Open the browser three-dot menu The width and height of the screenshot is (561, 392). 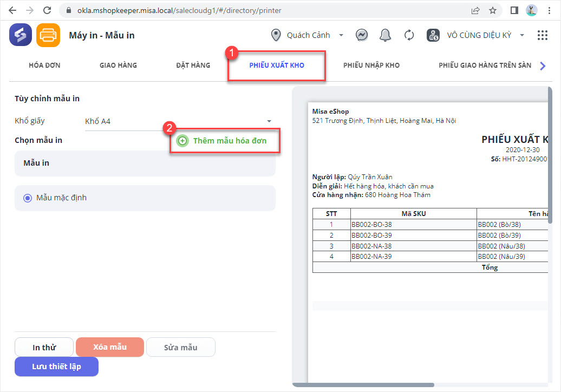coord(549,10)
